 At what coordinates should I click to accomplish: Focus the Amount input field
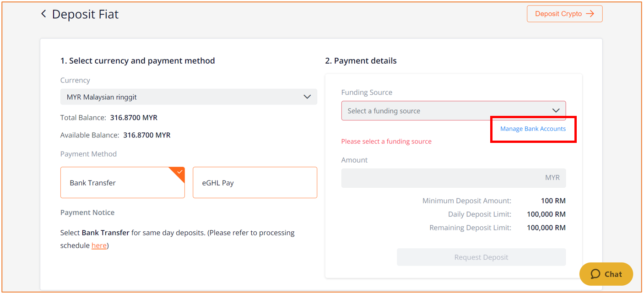click(454, 178)
